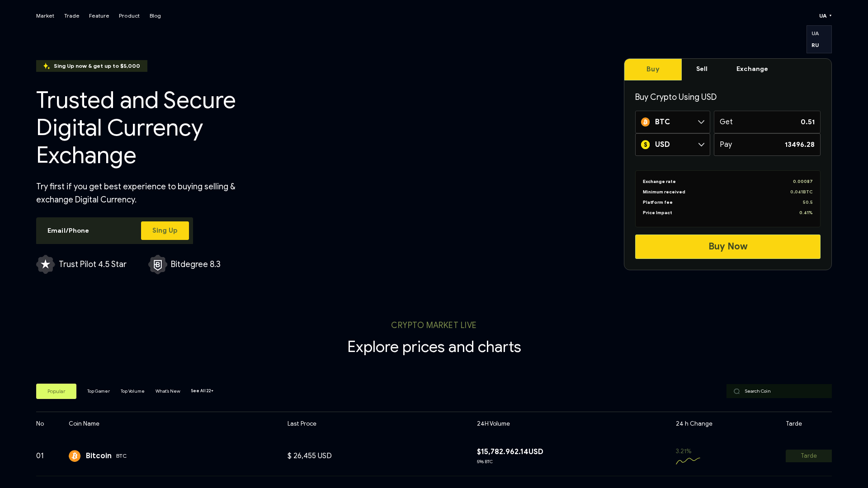Viewport: 868px width, 488px height.
Task: Click the Tarde button in the Bitcoin row
Action: click(x=809, y=456)
